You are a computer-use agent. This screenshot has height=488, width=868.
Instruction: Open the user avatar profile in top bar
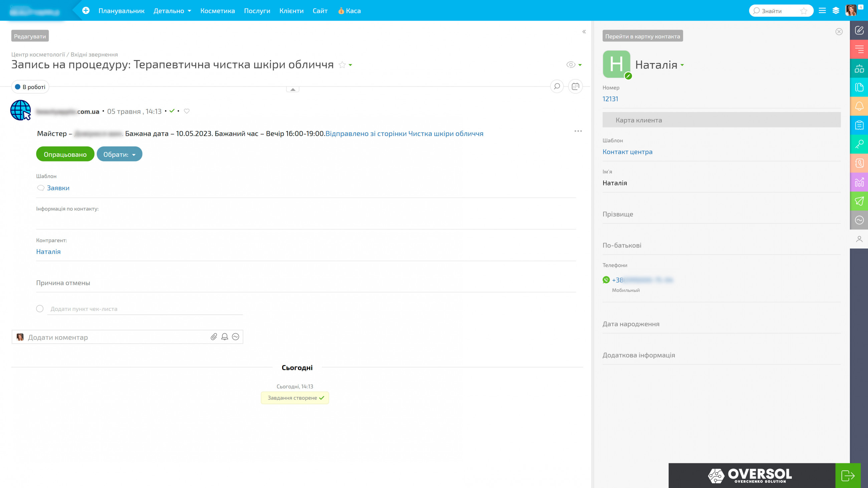(851, 10)
